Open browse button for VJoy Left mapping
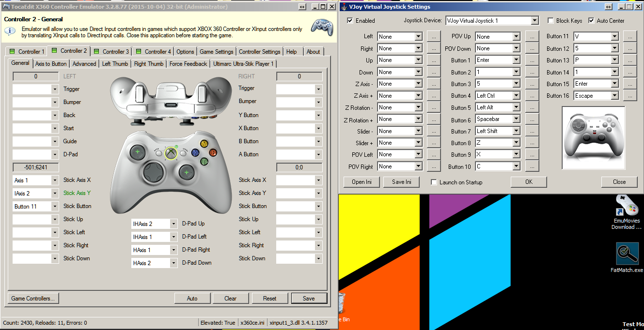 point(433,37)
